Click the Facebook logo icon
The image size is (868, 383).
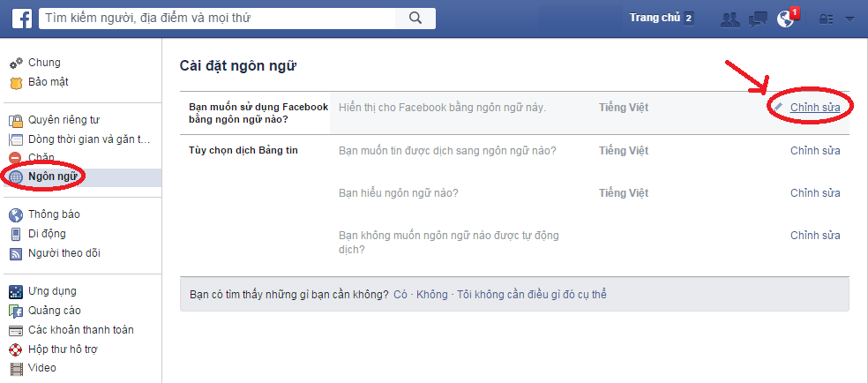22,19
